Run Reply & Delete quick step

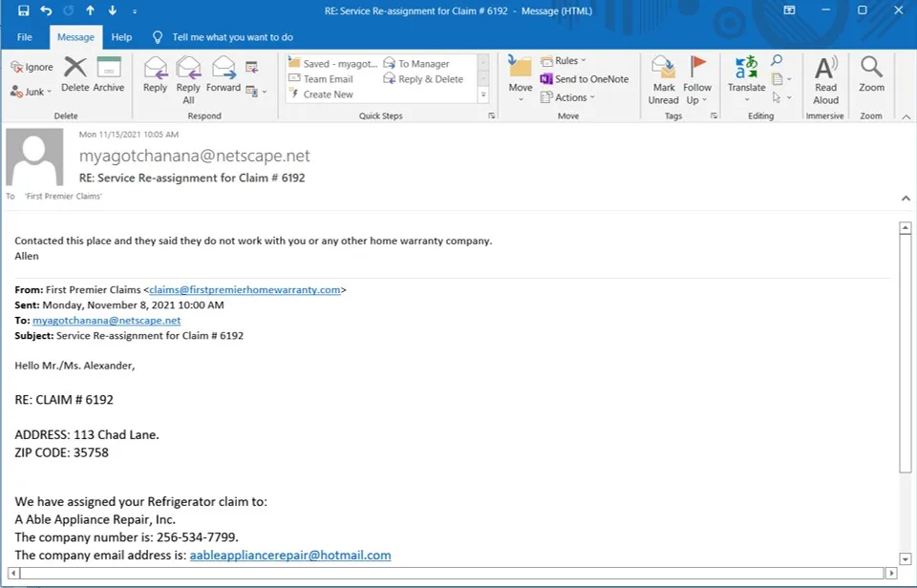(423, 79)
